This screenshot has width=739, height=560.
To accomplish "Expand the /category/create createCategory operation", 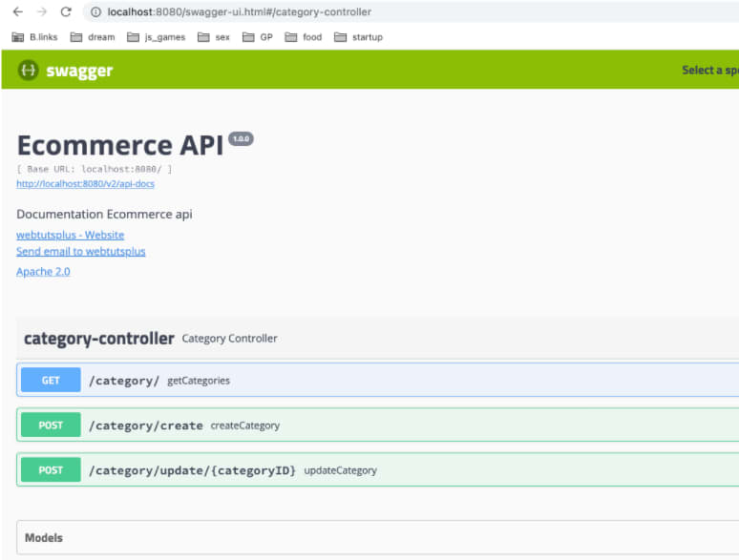I will click(377, 425).
